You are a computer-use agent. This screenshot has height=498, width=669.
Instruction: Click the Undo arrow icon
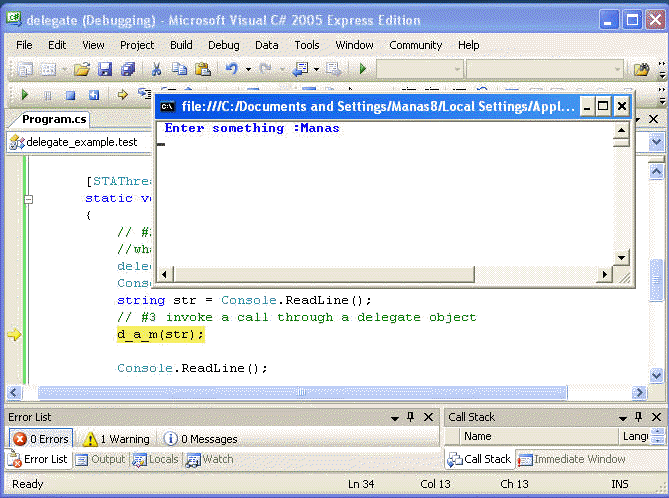[232, 69]
